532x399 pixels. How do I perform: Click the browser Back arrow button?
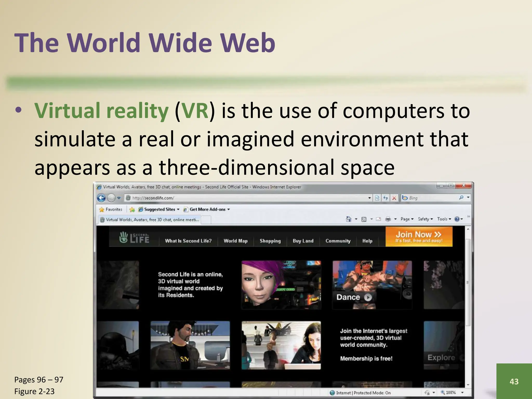coord(101,198)
